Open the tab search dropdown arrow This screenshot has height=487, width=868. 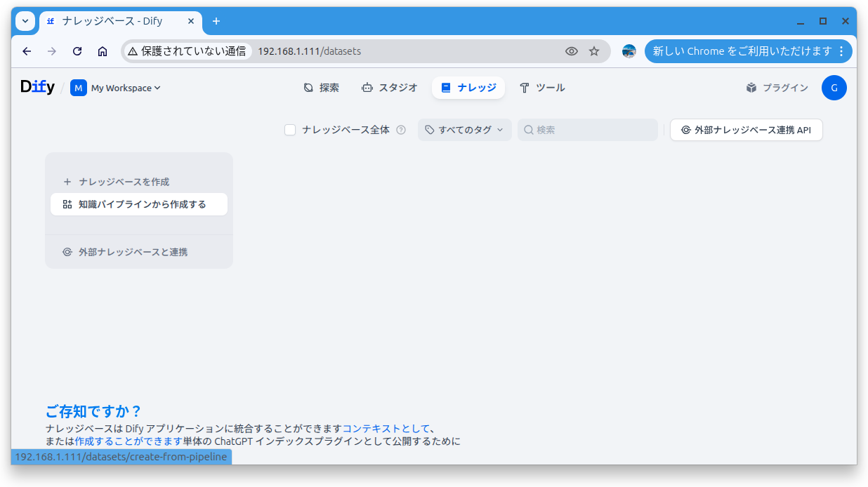(x=25, y=21)
